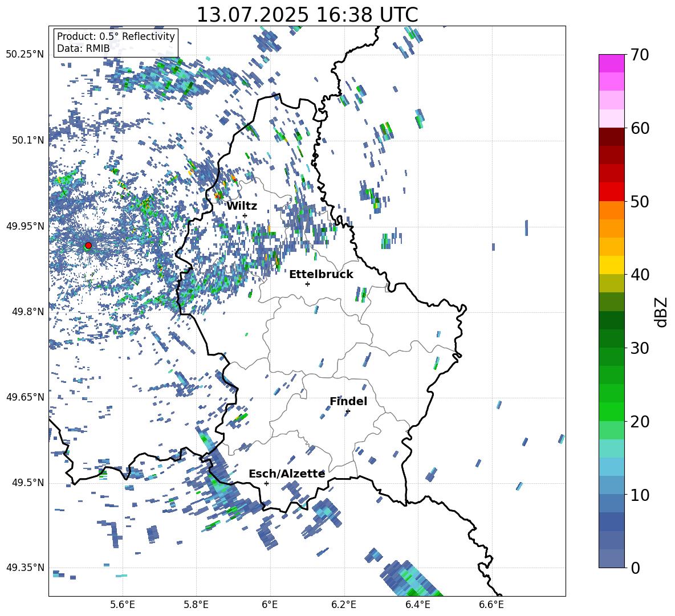
Task: Click the colorbar 70 tick label
Action: 640,55
